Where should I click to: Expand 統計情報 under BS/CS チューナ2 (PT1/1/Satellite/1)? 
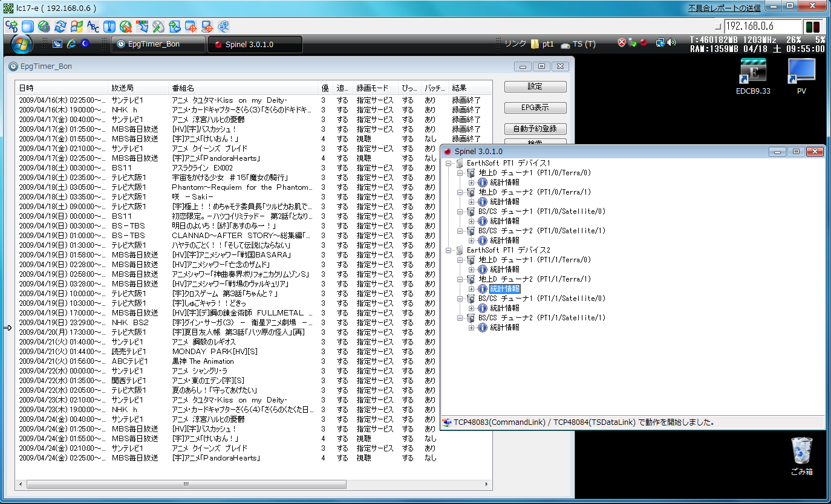472,328
